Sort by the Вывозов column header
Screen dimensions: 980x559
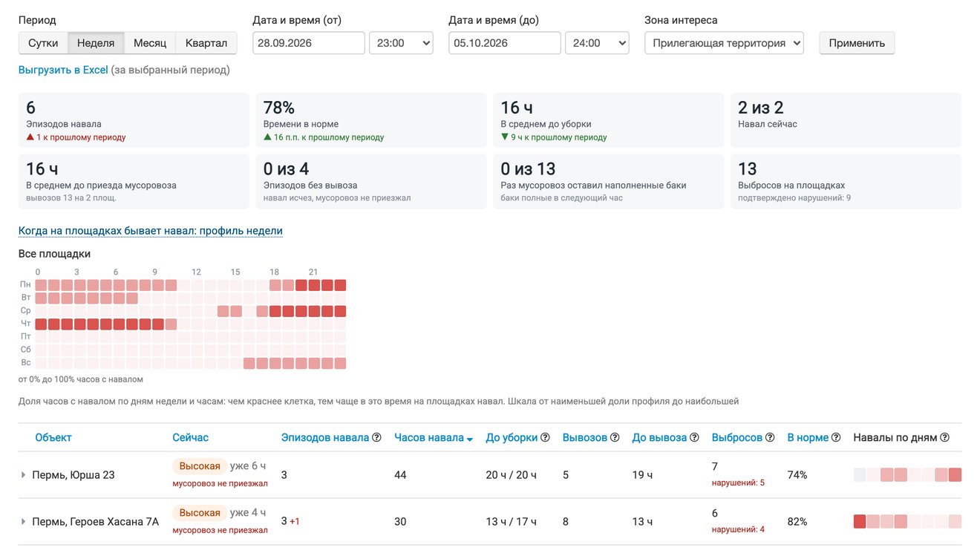tap(585, 438)
